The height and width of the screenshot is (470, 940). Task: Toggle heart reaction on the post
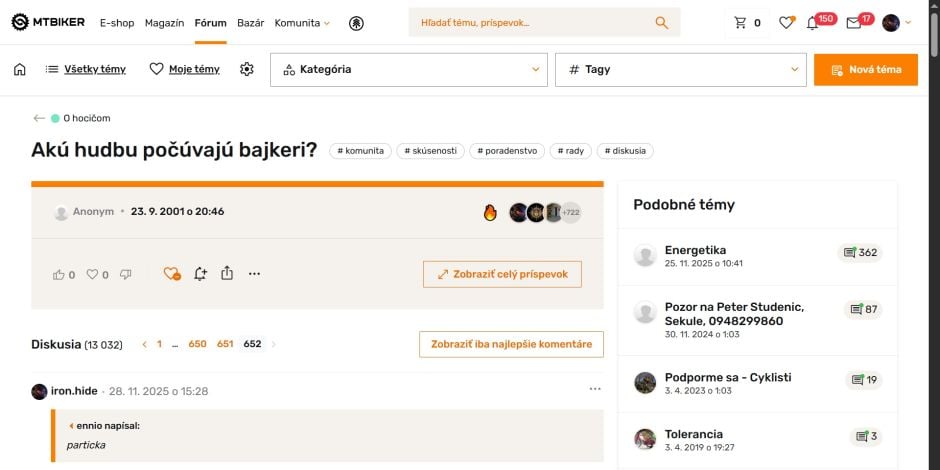pyautogui.click(x=92, y=274)
